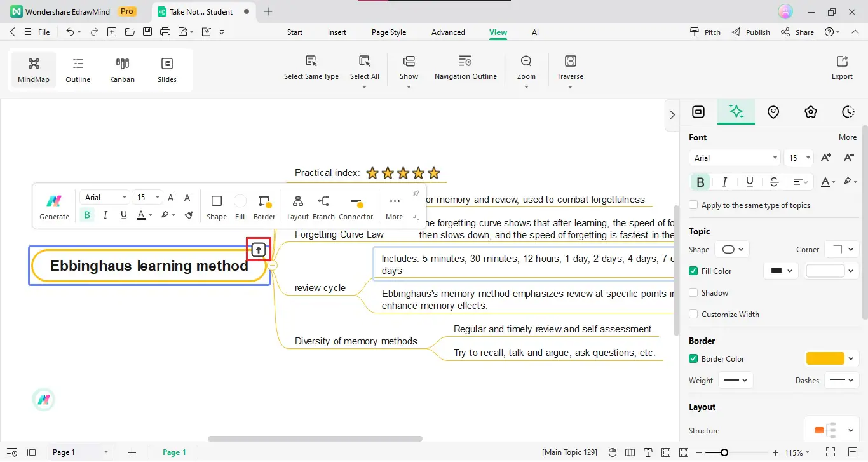Increase font size icon in right panel
This screenshot has height=462, width=868.
826,158
